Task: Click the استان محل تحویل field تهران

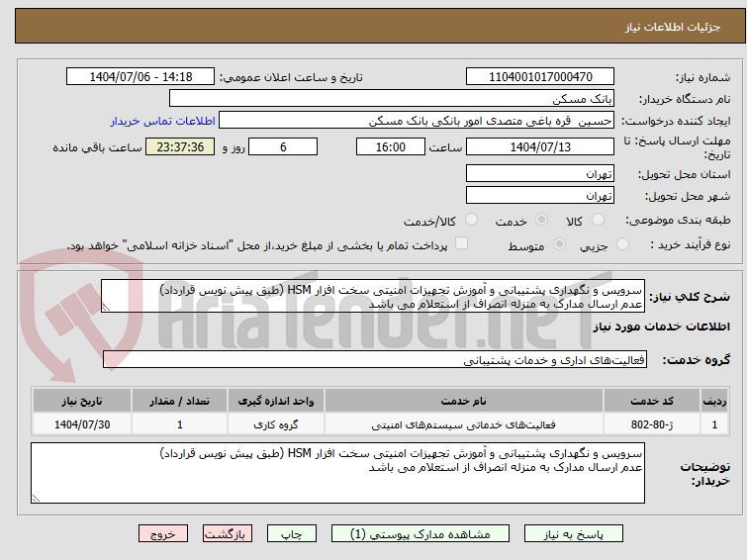Action: pos(540,173)
